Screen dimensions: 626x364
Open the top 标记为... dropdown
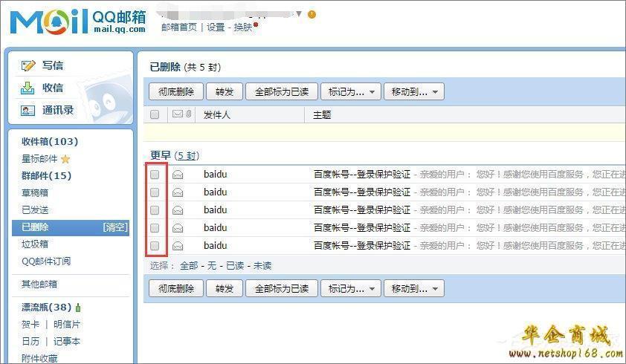coord(351,92)
